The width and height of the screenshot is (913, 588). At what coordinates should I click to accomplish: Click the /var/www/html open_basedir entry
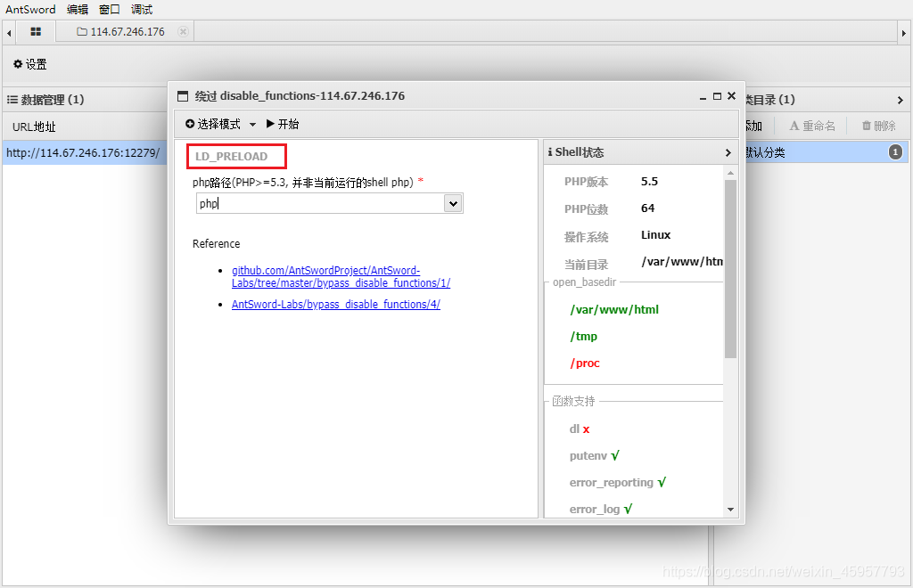pos(614,310)
